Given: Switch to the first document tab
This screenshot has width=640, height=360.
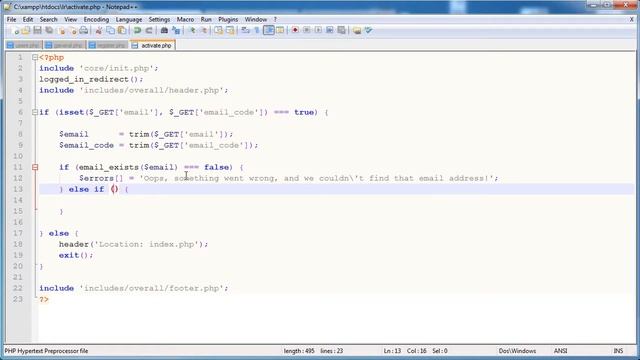Looking at the screenshot, I should (x=24, y=45).
